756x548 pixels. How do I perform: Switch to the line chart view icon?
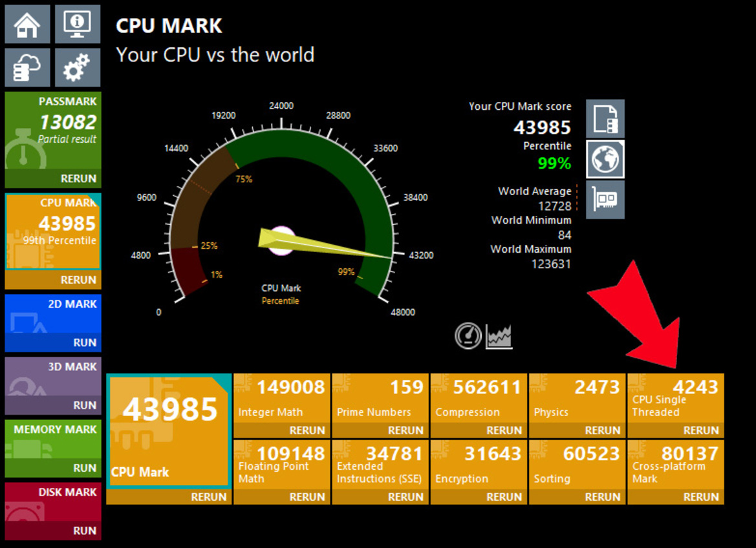click(499, 336)
